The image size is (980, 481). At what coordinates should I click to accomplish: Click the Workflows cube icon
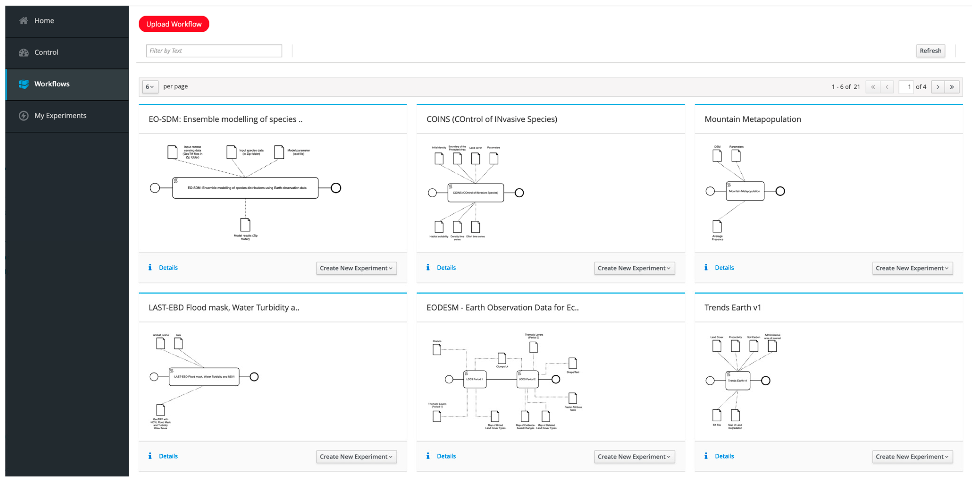pos(23,84)
